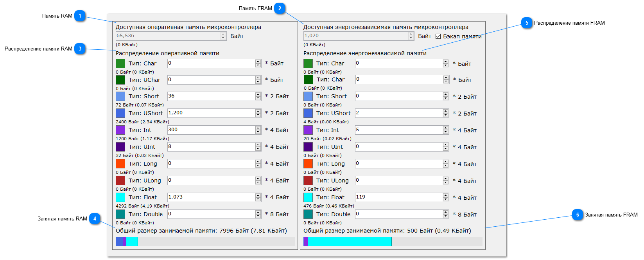This screenshot has width=644, height=260.
Task: Focus the RAM UInt field showing 8
Action: pyautogui.click(x=214, y=147)
